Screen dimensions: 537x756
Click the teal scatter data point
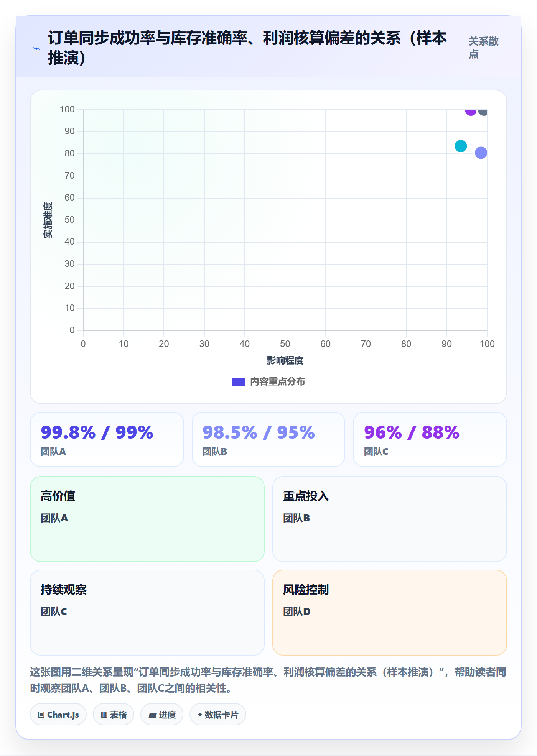click(461, 146)
